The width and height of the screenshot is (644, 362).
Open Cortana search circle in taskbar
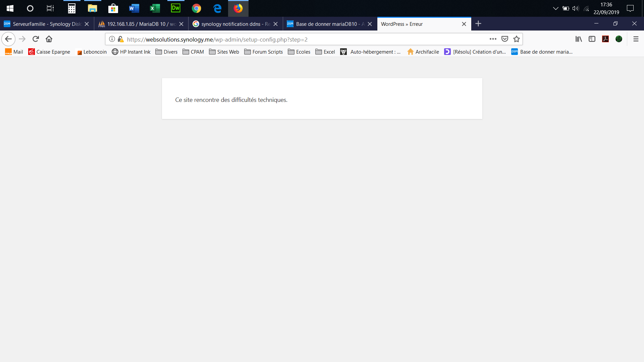pos(30,8)
